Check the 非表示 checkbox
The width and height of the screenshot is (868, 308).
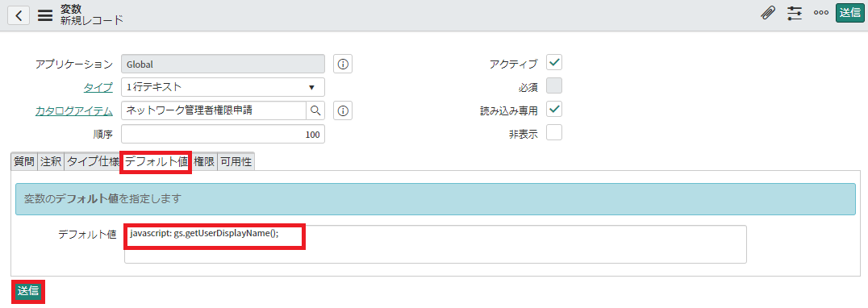[x=554, y=133]
